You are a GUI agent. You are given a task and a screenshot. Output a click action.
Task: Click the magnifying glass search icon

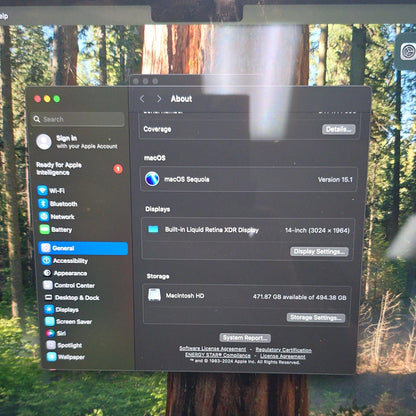[x=37, y=119]
